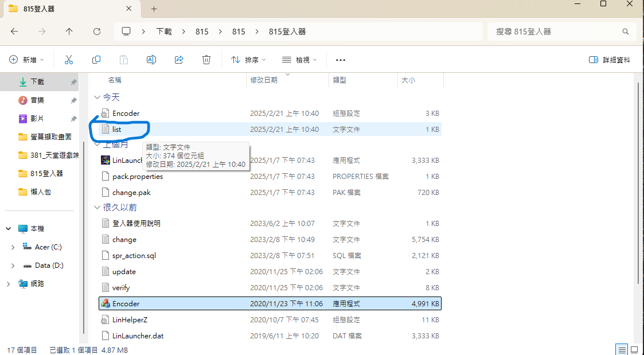Click the Rename icon in toolbar
Viewport: 644px width, 355px height.
151,60
